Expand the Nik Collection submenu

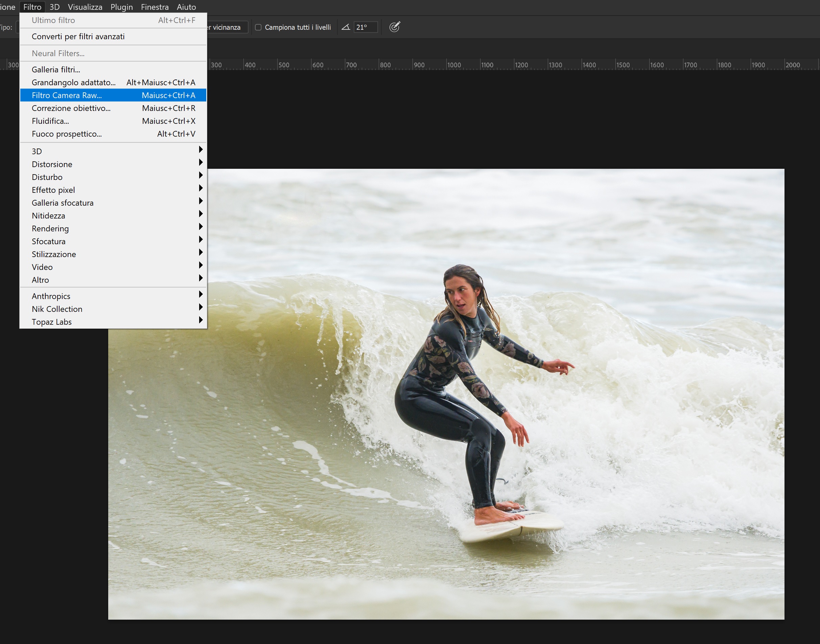click(113, 309)
